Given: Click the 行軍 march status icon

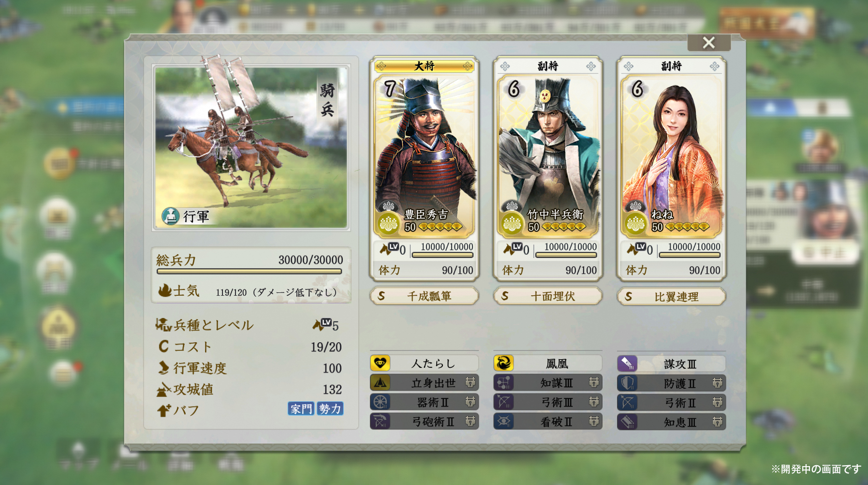Looking at the screenshot, I should click(x=170, y=216).
